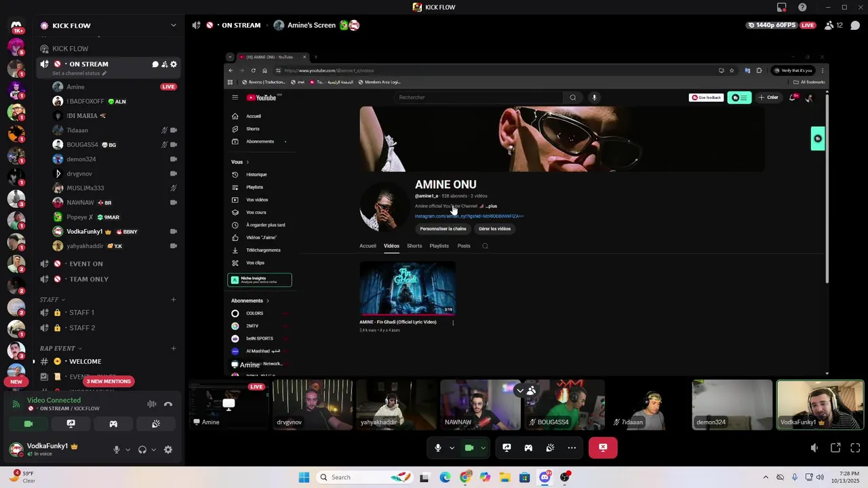Deafen with headphones icon in user panel

[142, 449]
